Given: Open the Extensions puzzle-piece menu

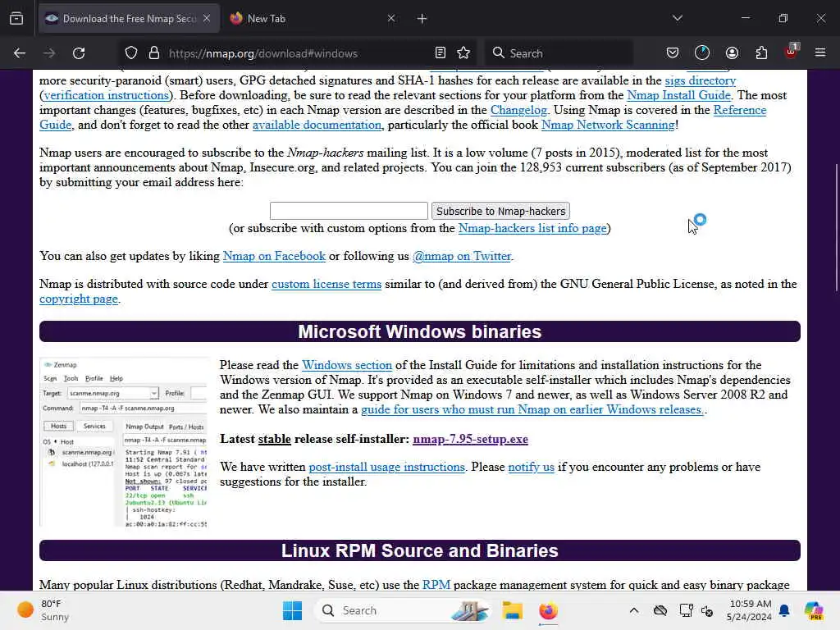Looking at the screenshot, I should point(761,53).
